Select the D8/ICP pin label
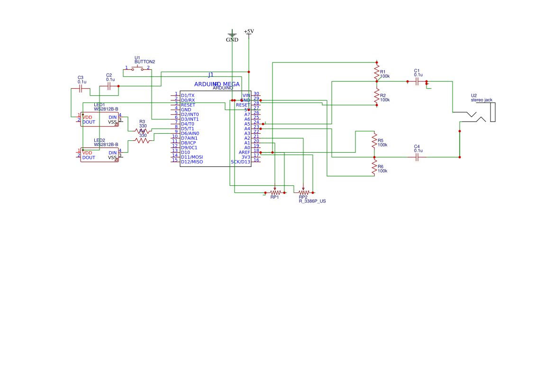This screenshot has height=392, width=554. [x=188, y=143]
